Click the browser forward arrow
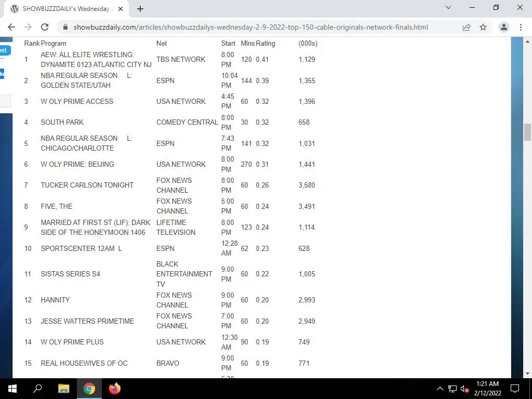 point(28,27)
